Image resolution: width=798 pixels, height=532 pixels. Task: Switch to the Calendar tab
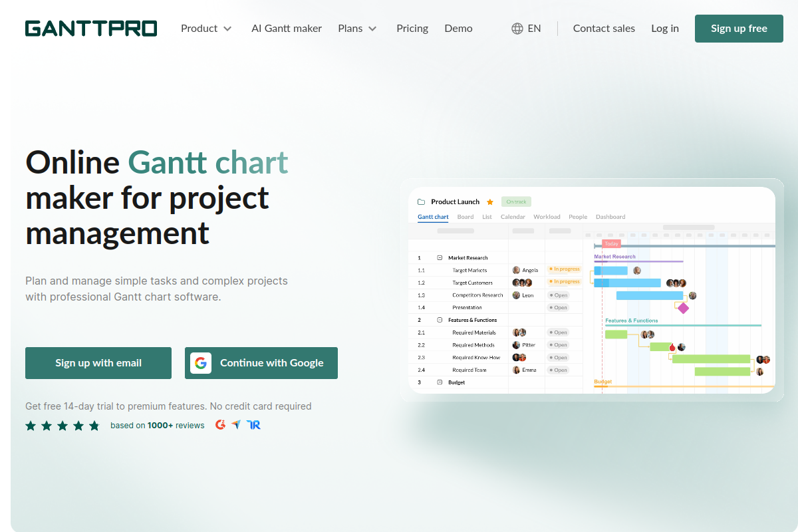(513, 217)
